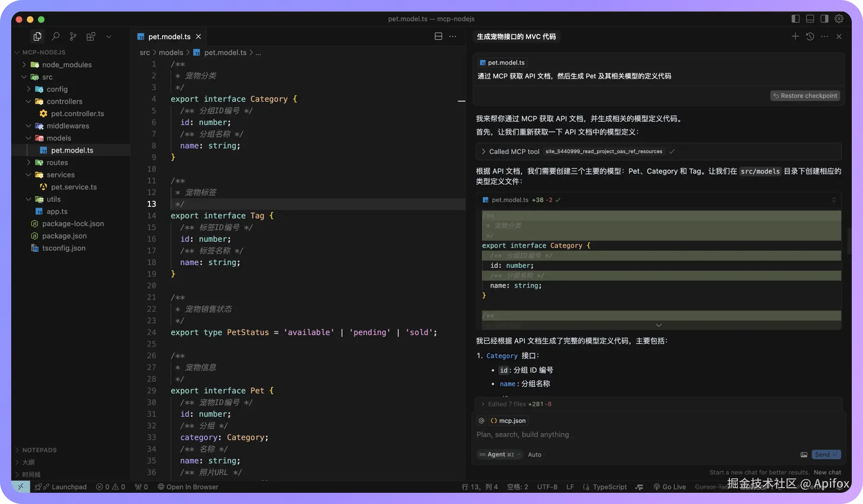Click pet.model.ts context chip in chat
The image size is (863, 504).
point(502,63)
